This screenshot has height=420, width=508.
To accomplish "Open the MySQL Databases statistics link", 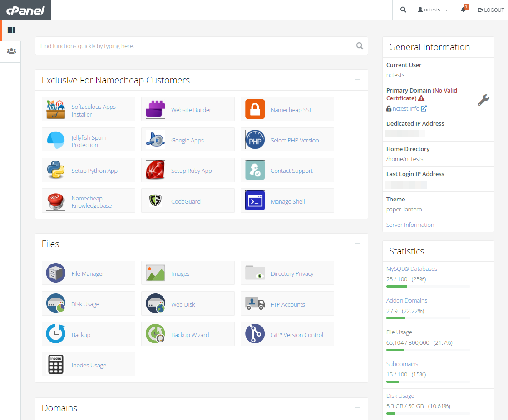I will pyautogui.click(x=411, y=269).
